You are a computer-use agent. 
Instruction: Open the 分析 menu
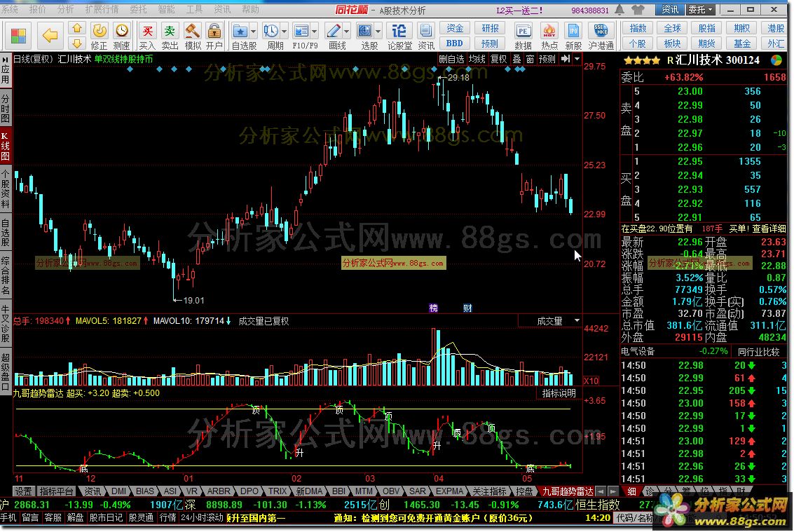pos(65,9)
